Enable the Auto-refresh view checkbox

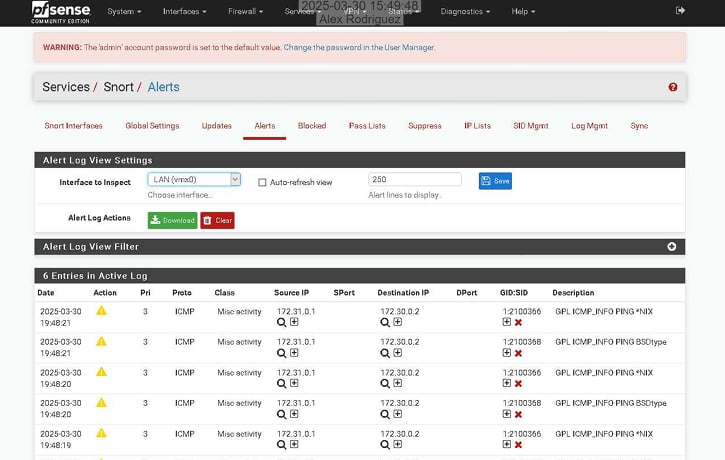point(262,183)
